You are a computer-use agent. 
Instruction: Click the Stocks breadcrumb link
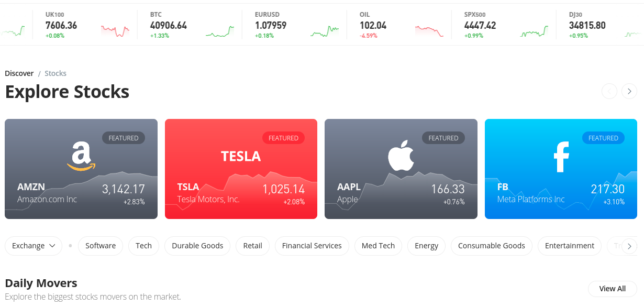[55, 73]
